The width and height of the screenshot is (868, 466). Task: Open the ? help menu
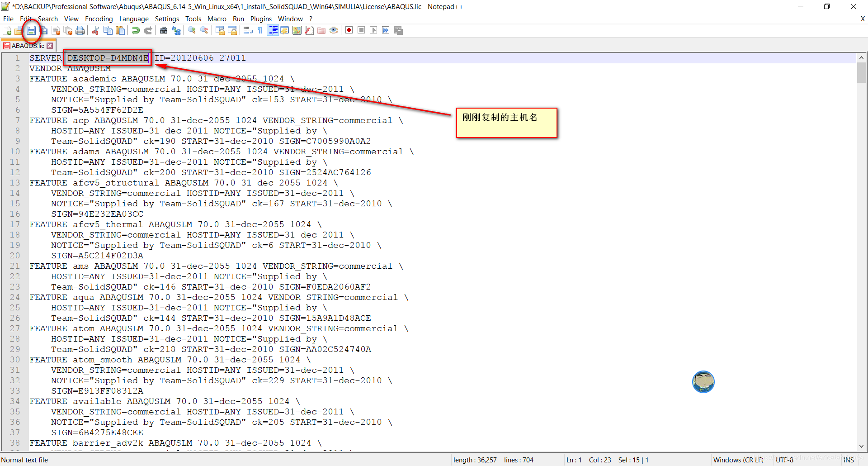point(311,19)
